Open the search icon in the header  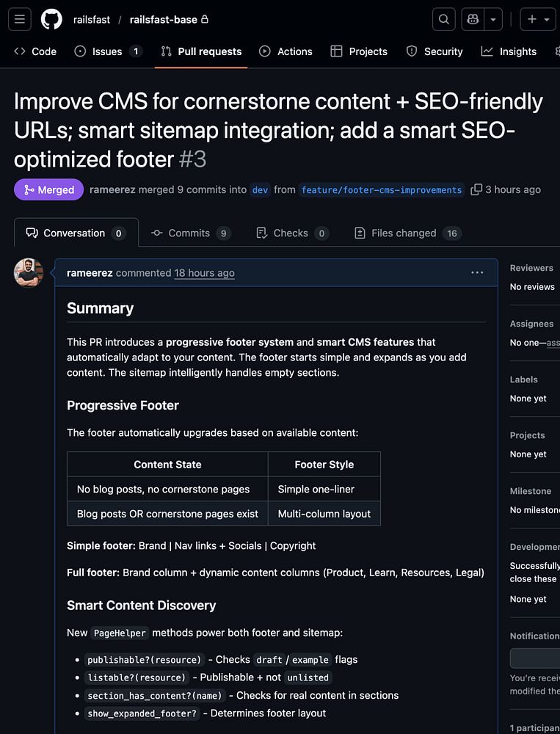coord(443,20)
